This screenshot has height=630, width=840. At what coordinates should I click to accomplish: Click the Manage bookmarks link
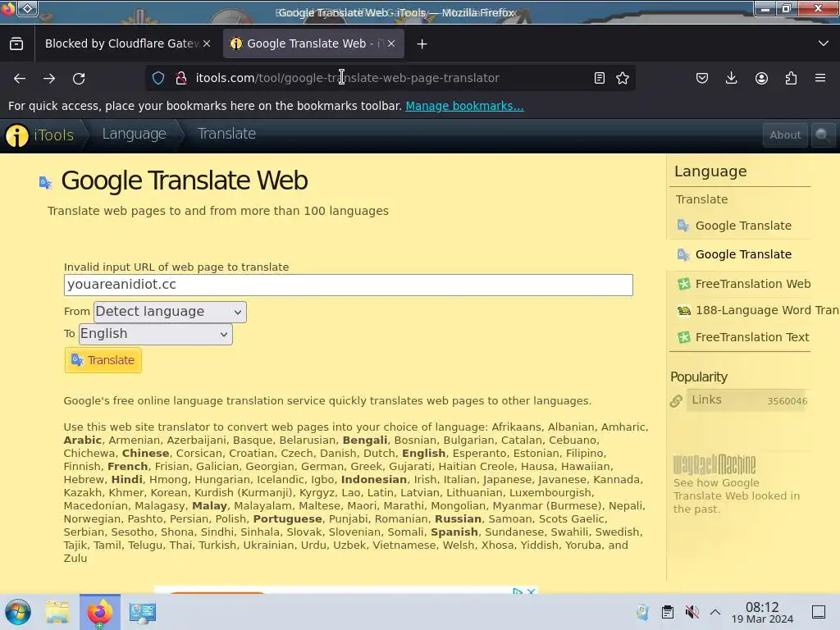tap(464, 106)
